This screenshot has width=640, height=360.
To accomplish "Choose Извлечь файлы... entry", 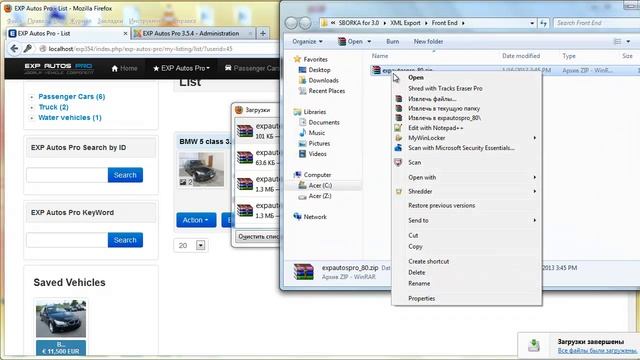I will (x=432, y=99).
